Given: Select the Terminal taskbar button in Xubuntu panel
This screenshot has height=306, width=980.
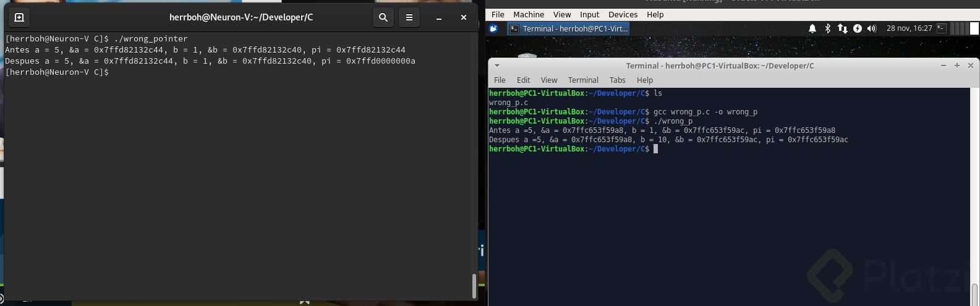Looking at the screenshot, I should 568,28.
